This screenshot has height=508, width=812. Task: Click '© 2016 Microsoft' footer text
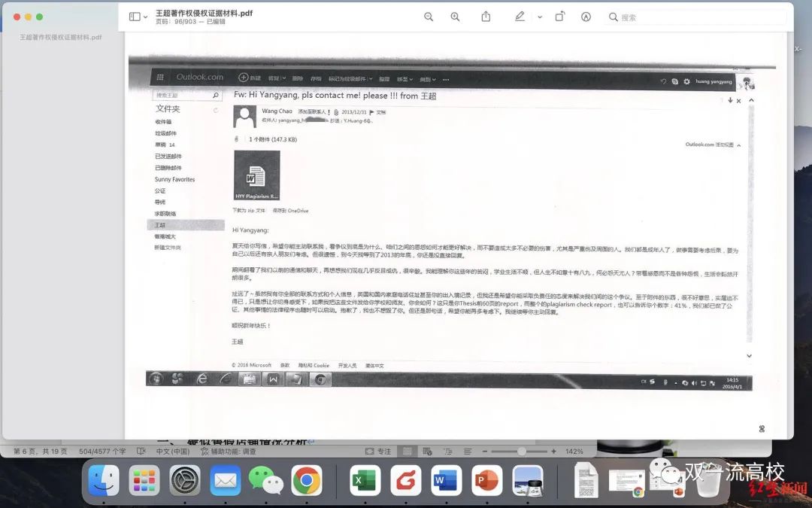(x=252, y=366)
